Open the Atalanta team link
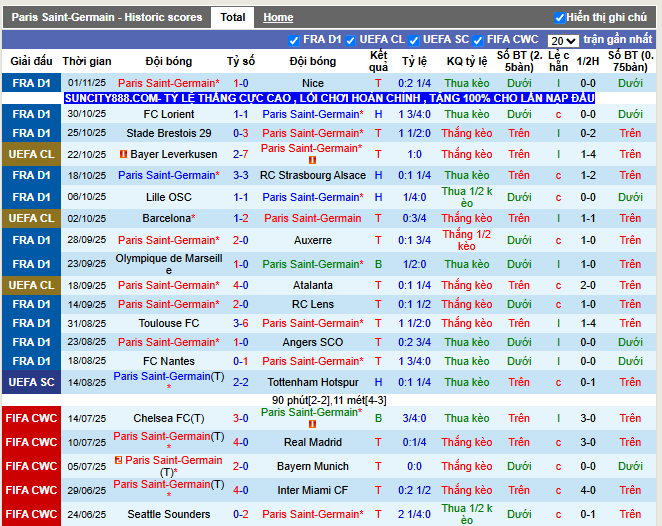This screenshot has width=662, height=526. click(x=313, y=285)
